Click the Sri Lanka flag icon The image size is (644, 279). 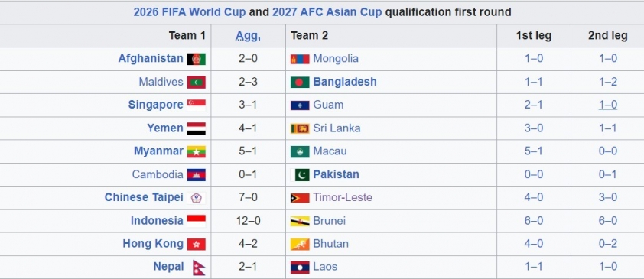[300, 128]
